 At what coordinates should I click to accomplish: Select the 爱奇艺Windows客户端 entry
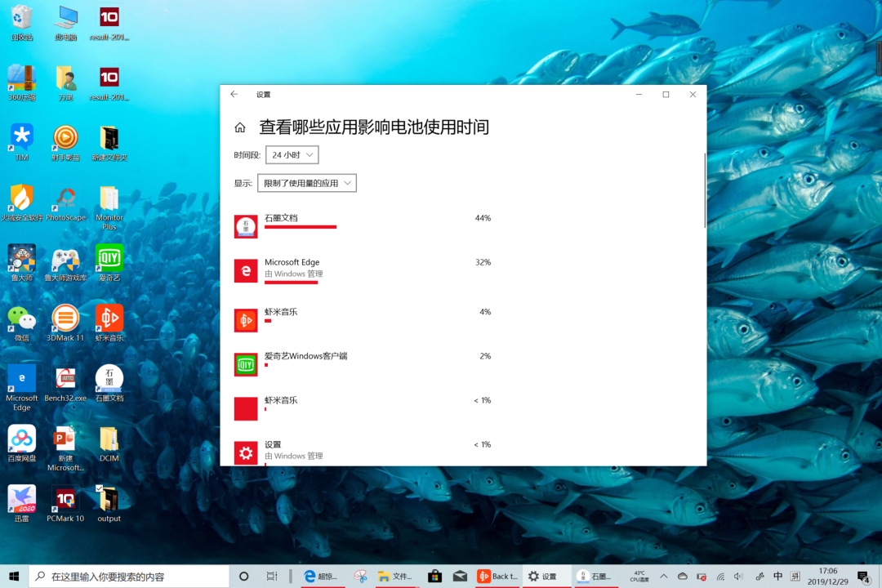point(363,363)
